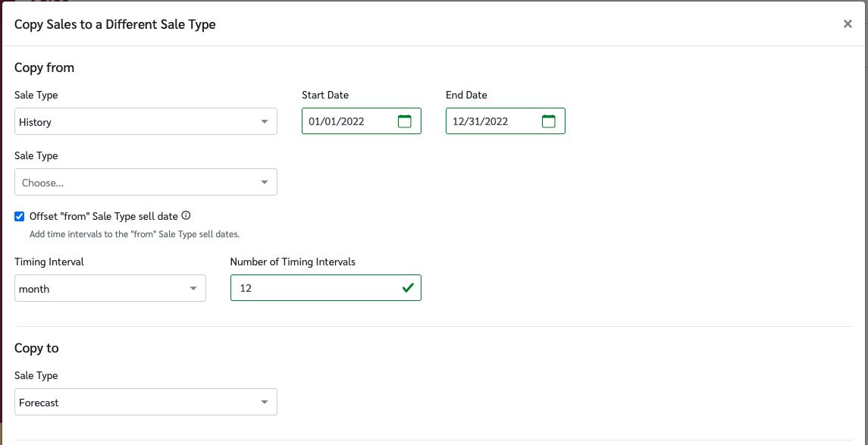
Task: Open the Start Date calendar picker
Action: [x=405, y=121]
